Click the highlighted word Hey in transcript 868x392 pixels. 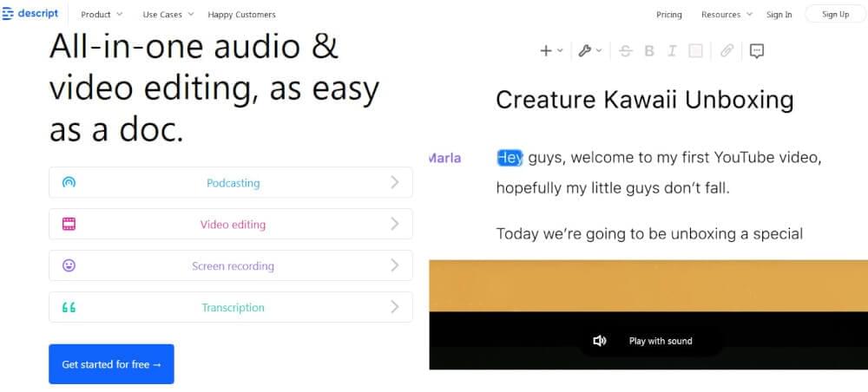510,158
